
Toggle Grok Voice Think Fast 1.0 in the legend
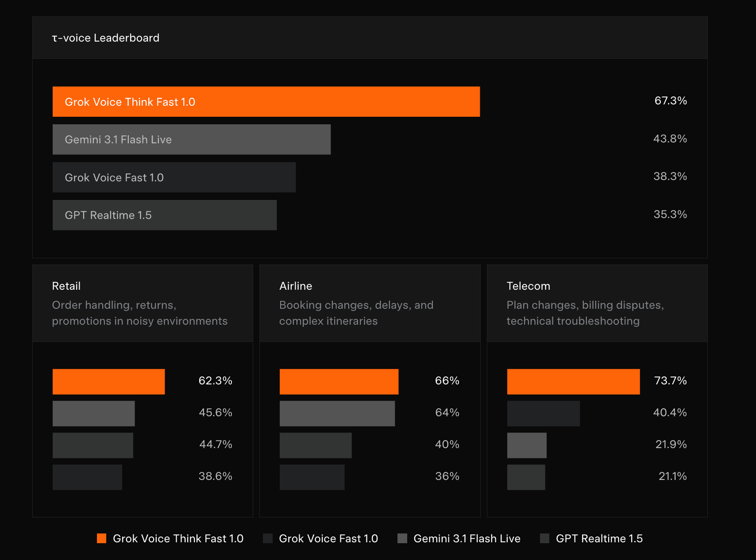[x=178, y=538]
